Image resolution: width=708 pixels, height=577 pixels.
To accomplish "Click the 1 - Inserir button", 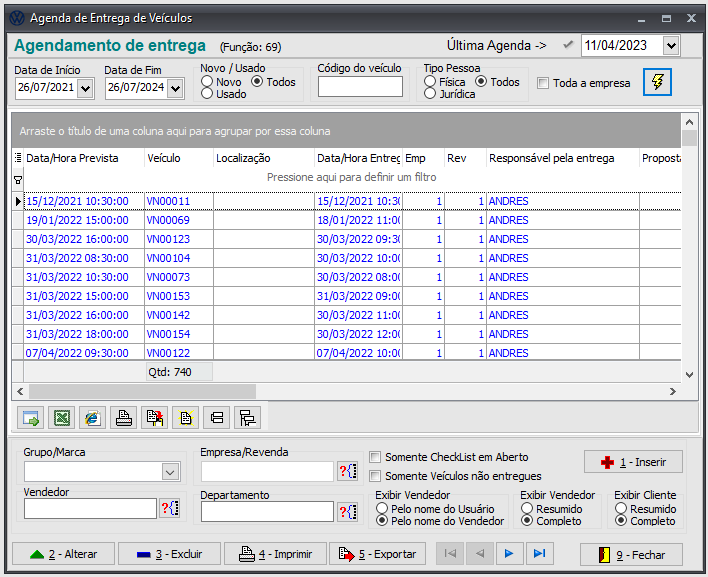I will pos(633,461).
